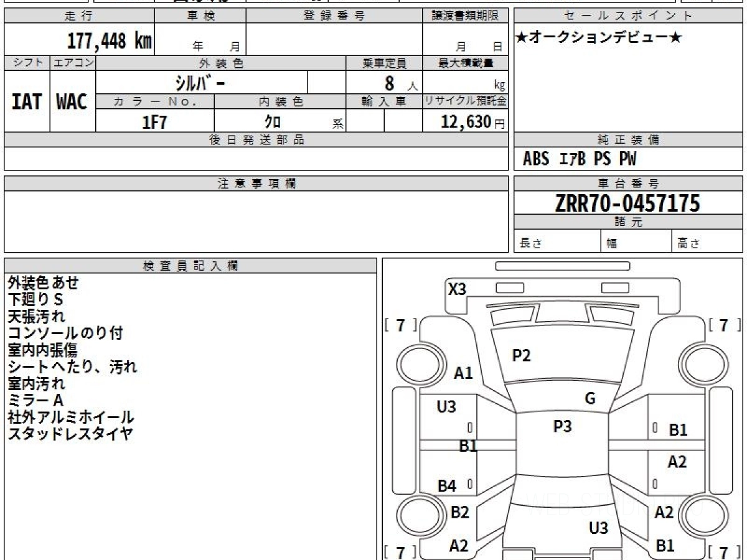Image resolution: width=747 pixels, height=560 pixels.
Task: Select the P2 mark on the hood
Action: click(x=521, y=355)
